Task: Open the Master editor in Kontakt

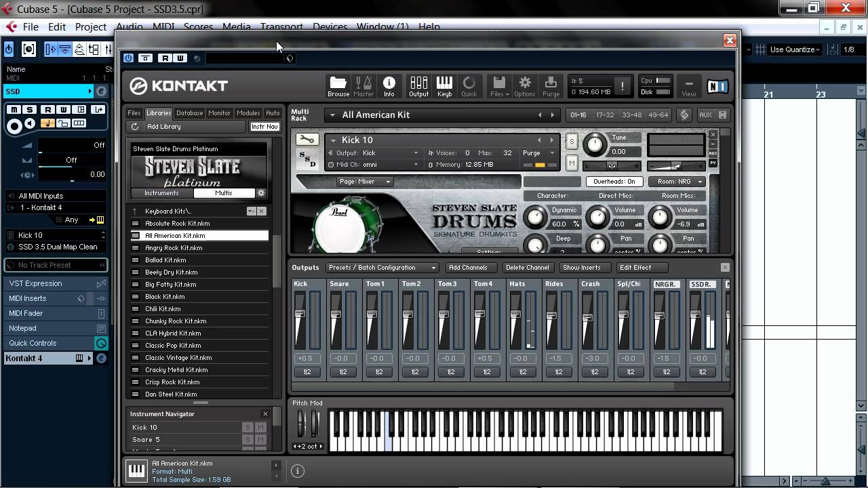Action: (363, 86)
